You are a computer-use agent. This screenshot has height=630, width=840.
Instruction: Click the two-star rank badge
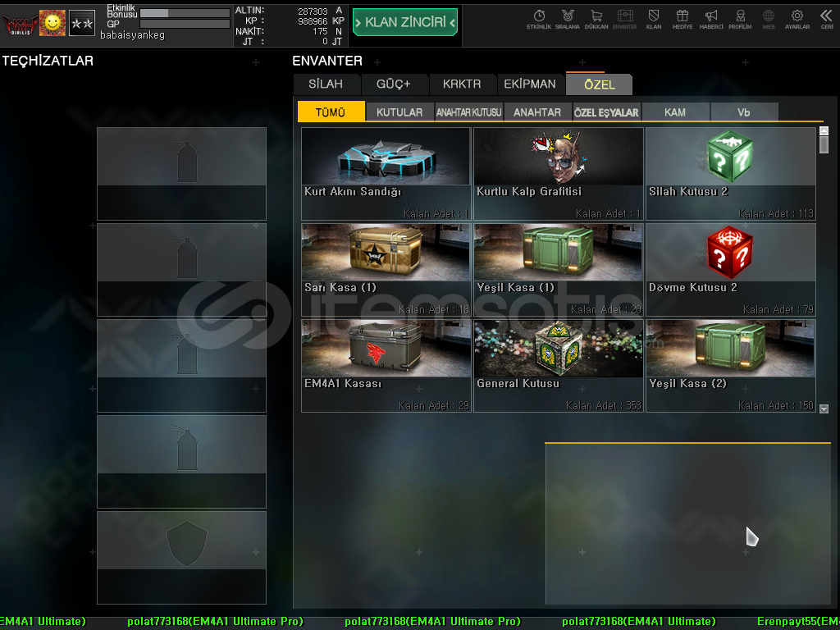pos(82,23)
